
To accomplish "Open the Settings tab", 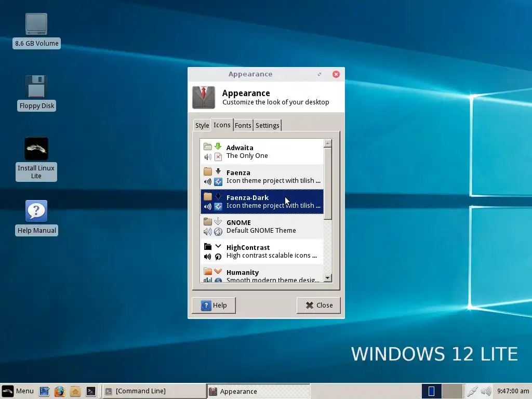I will (x=268, y=125).
